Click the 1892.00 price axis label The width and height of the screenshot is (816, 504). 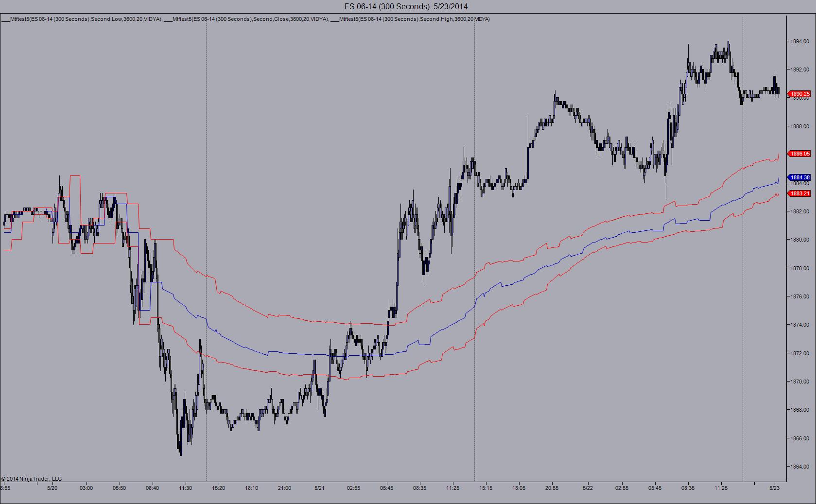click(800, 70)
